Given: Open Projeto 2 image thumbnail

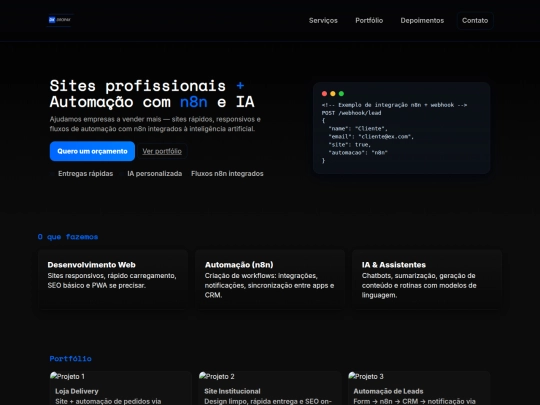Looking at the screenshot, I should tap(217, 376).
